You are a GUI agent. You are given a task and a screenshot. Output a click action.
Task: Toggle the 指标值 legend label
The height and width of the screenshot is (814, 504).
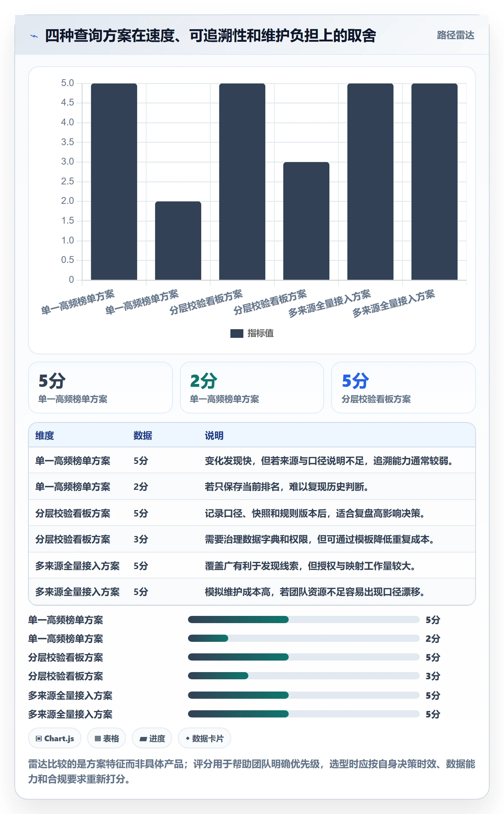click(261, 334)
